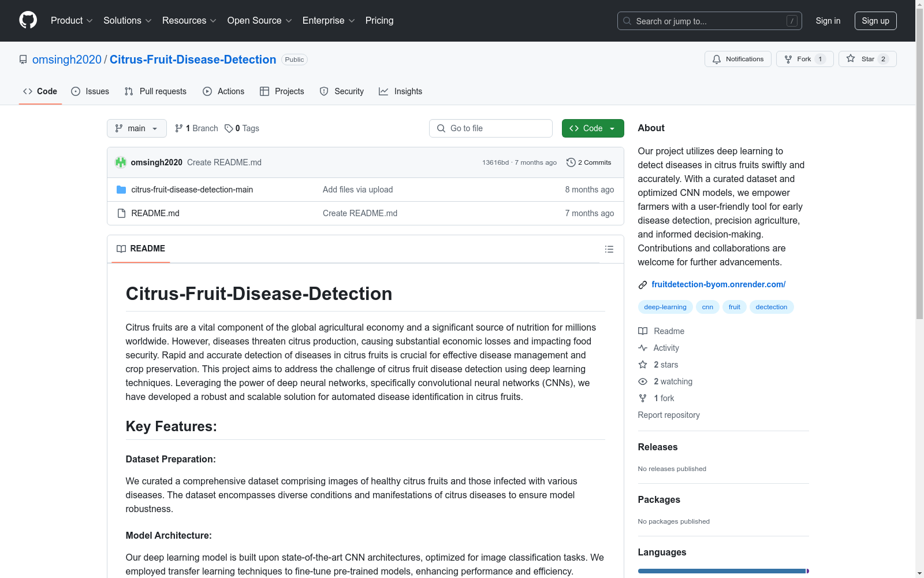Click the branch icon next to 1 Branch
This screenshot has height=578, width=924.
click(179, 128)
